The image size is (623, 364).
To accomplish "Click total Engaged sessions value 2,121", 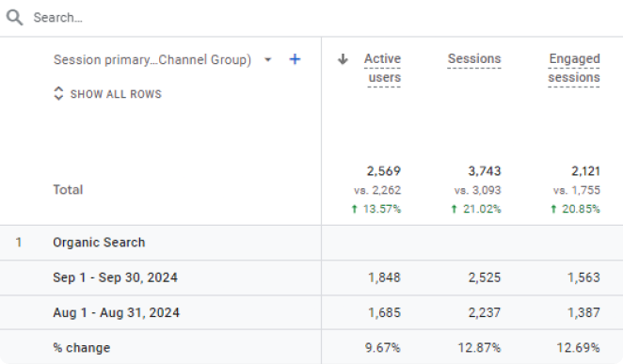I will [x=585, y=171].
